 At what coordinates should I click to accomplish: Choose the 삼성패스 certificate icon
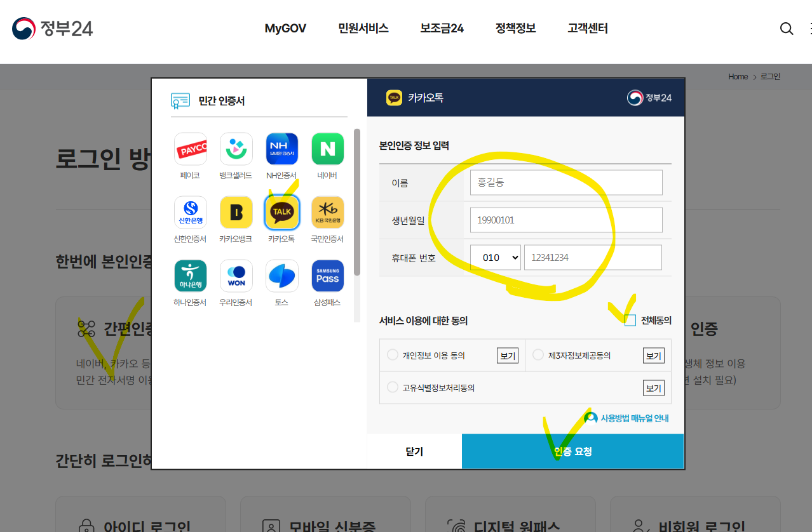click(x=327, y=276)
